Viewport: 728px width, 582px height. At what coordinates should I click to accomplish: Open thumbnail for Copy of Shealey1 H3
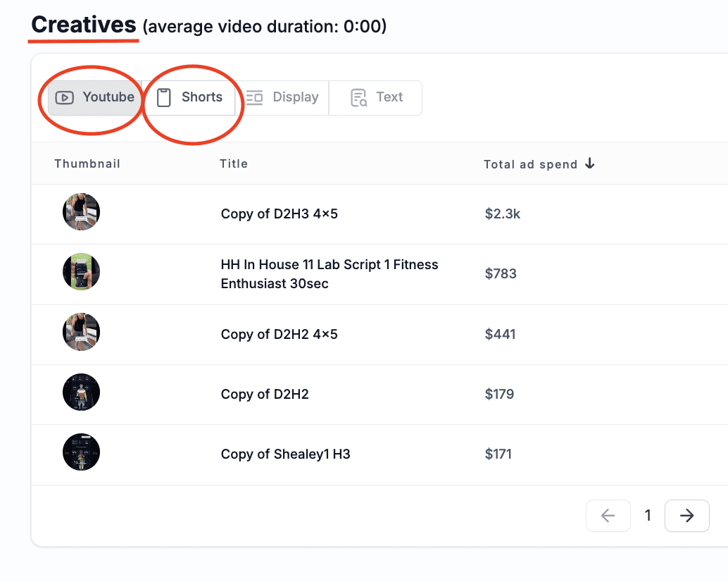pos(81,452)
